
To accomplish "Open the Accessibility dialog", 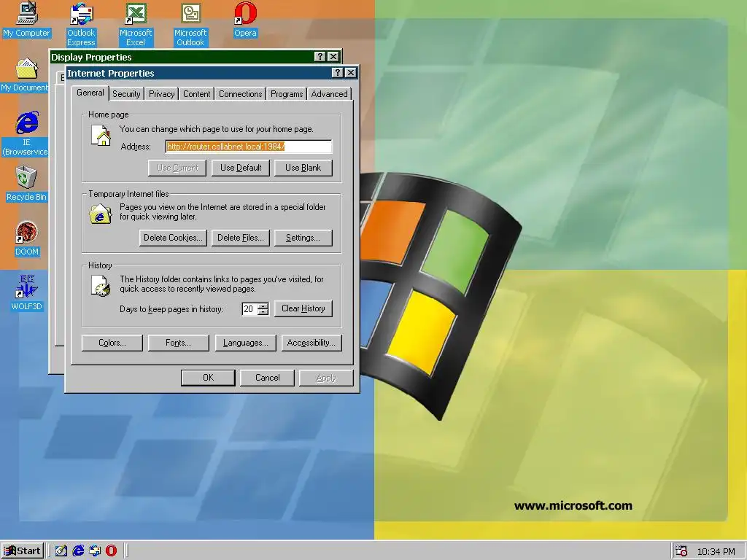I will coord(311,343).
